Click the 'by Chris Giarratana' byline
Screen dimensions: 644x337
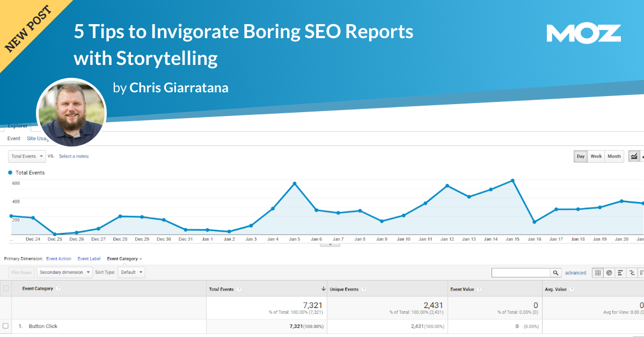click(171, 87)
